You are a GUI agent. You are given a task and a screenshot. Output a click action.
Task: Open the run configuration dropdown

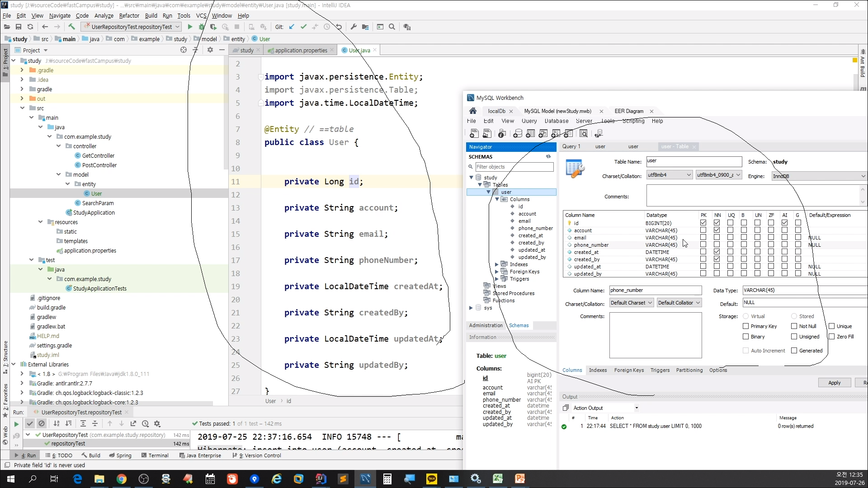pos(178,27)
